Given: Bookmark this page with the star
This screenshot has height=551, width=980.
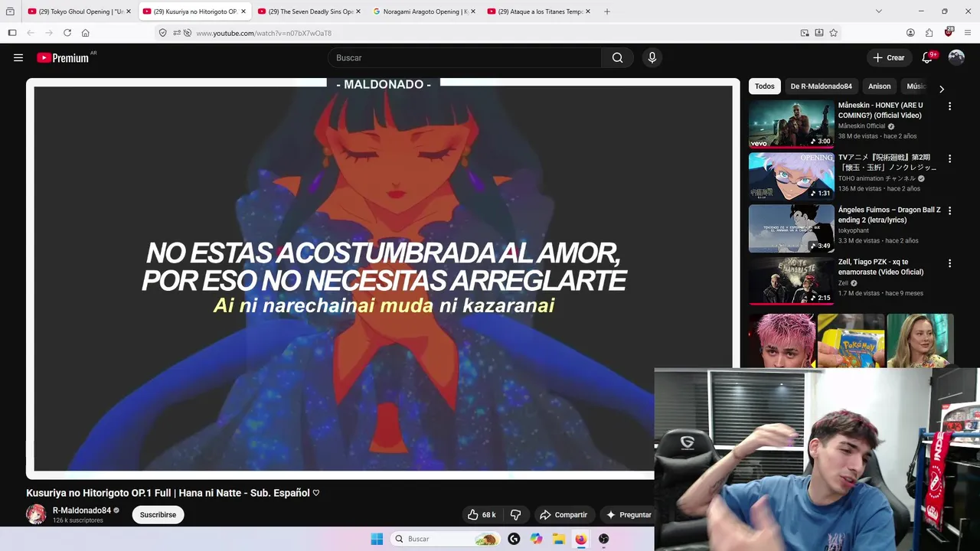Looking at the screenshot, I should pos(833,33).
